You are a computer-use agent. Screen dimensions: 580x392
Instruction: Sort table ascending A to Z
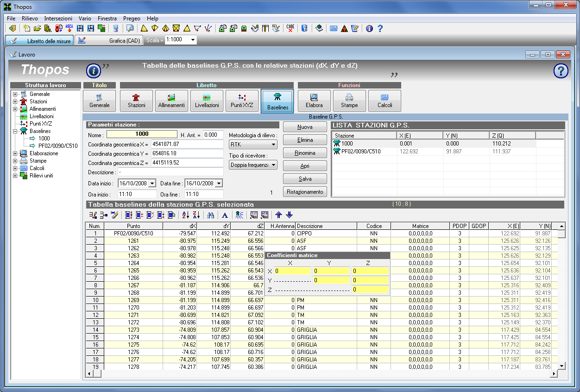(x=186, y=215)
